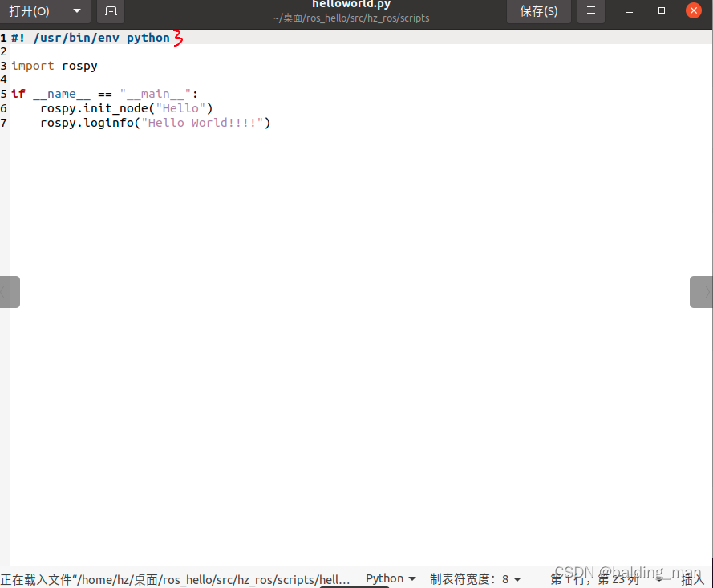Close the helloworld.py editor window

694,10
